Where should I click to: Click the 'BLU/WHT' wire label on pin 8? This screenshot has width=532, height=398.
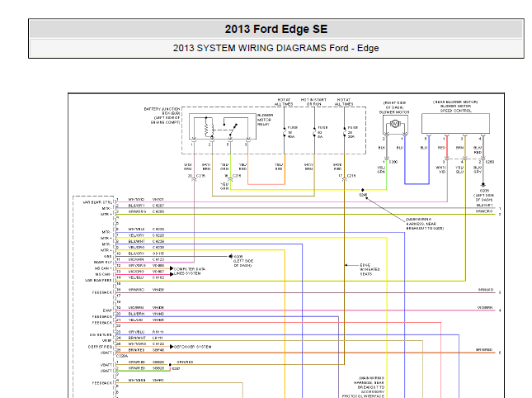point(136,241)
